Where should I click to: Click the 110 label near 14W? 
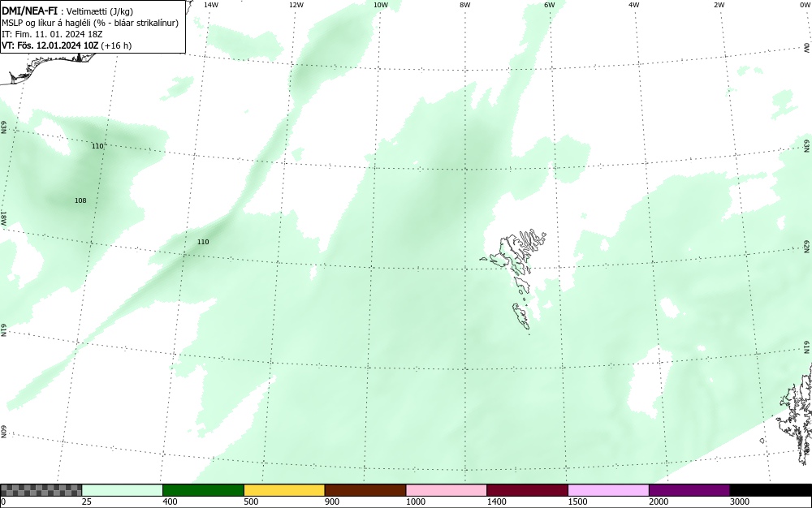tap(203, 242)
